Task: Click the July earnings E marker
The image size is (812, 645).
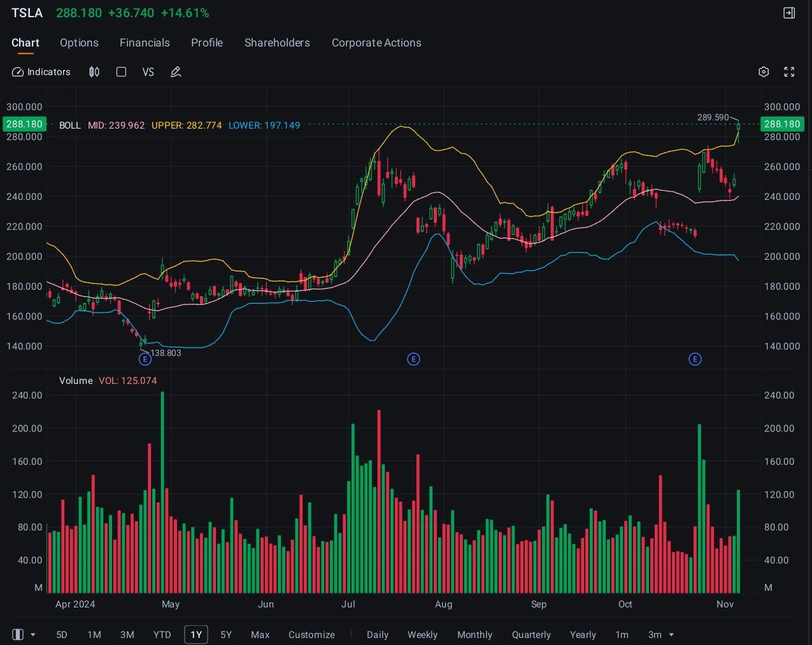Action: [x=413, y=359]
